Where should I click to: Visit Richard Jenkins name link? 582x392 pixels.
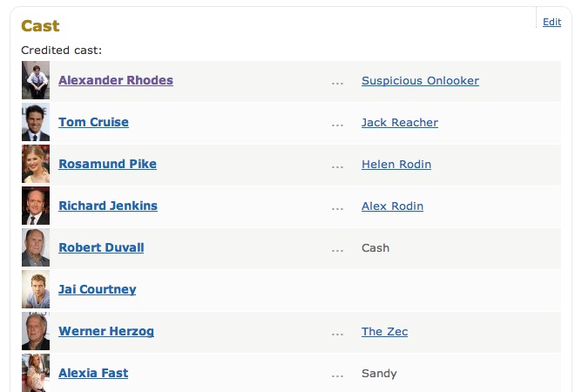pyautogui.click(x=108, y=206)
